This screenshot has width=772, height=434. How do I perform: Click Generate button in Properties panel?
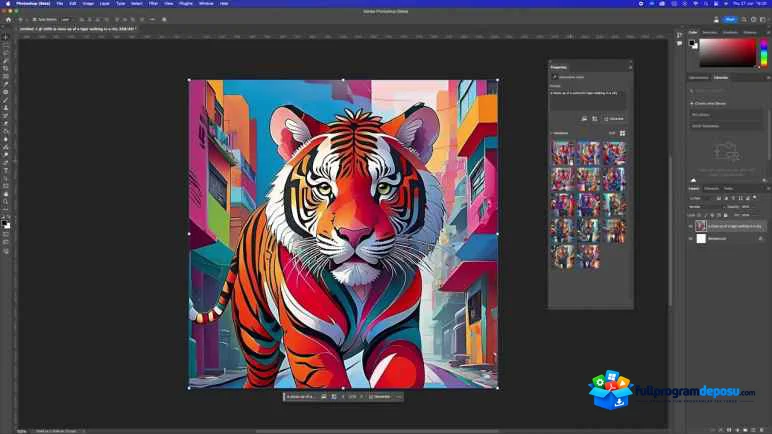point(614,119)
